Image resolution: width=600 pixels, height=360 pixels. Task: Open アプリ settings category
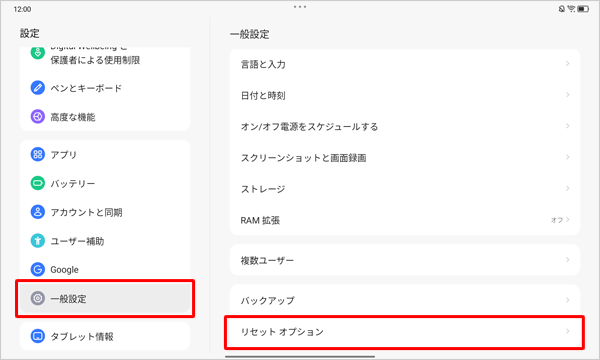coord(105,155)
